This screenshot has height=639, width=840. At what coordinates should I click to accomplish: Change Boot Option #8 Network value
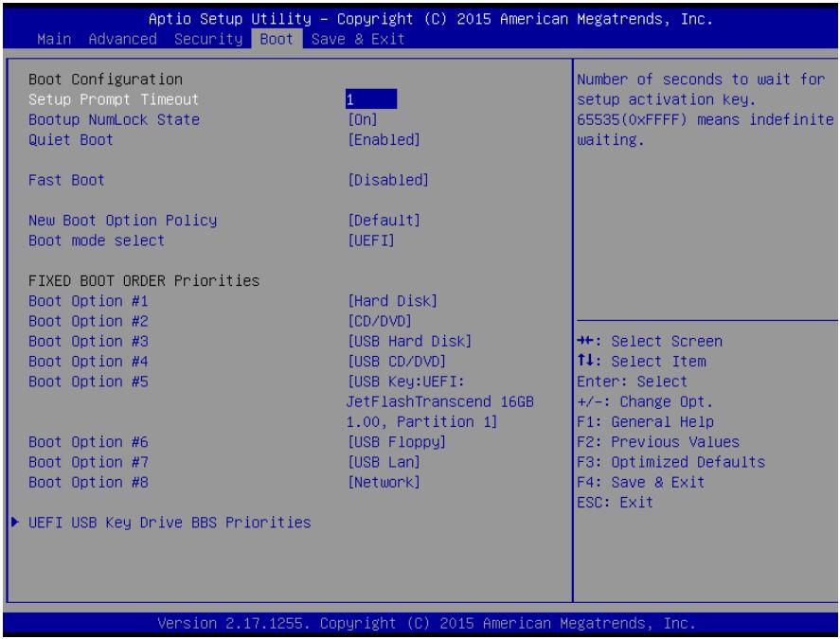tap(384, 483)
